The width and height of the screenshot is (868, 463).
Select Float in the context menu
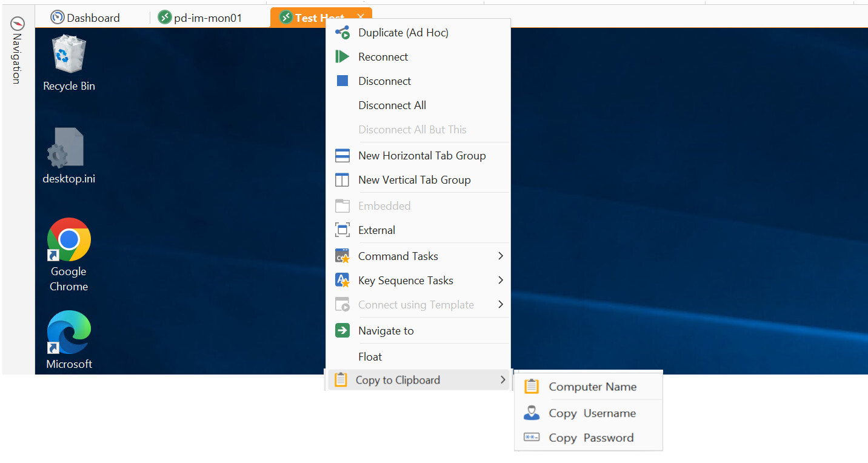[x=370, y=357]
